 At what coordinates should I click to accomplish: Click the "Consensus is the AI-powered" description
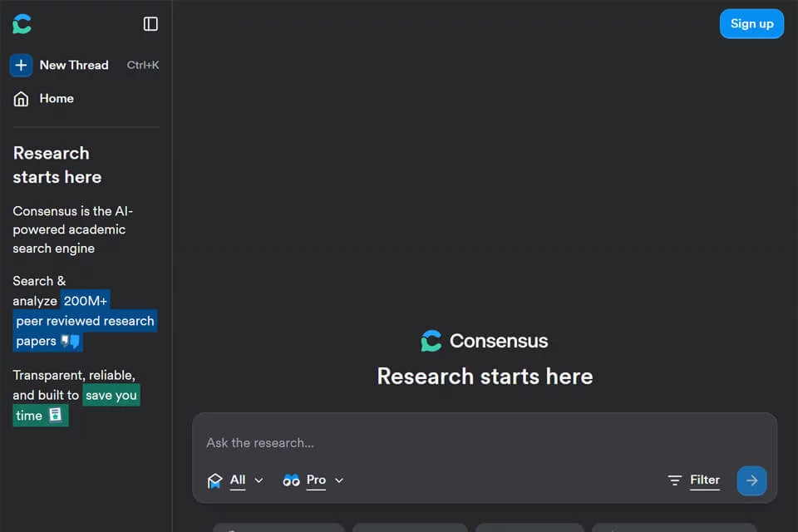coord(73,229)
